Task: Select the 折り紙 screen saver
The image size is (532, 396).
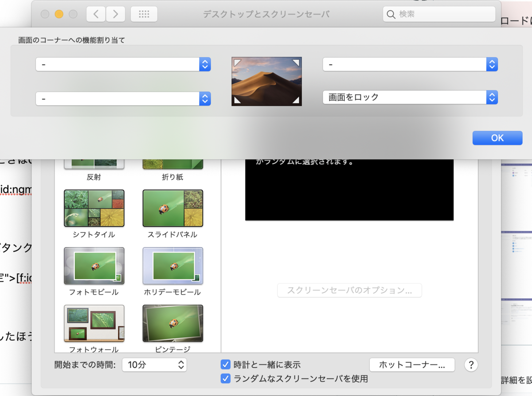Action: [x=173, y=164]
